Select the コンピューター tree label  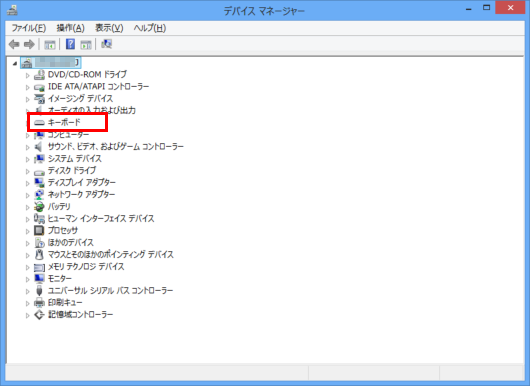pos(68,135)
